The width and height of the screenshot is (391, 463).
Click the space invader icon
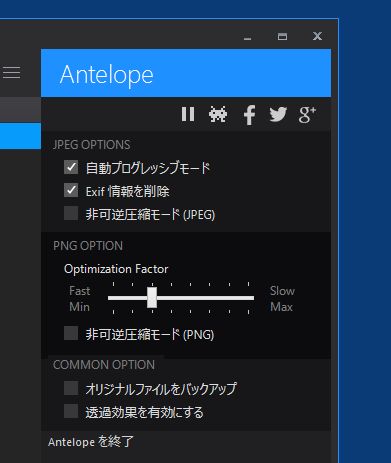tap(218, 115)
